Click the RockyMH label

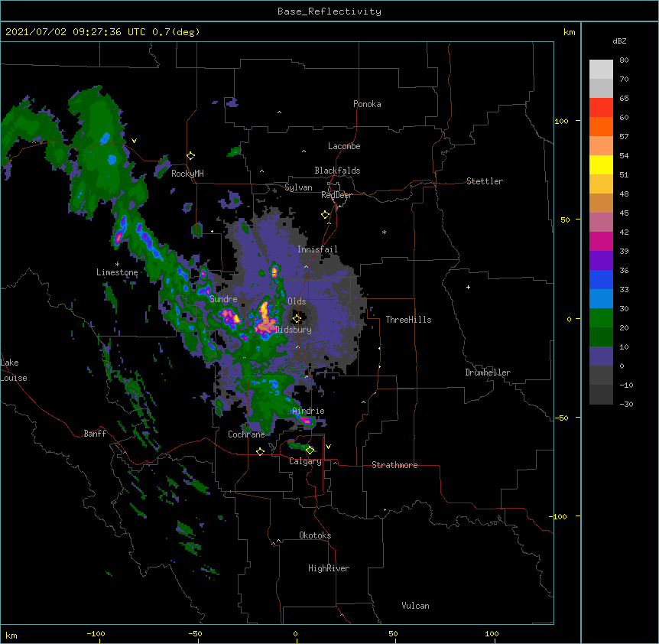[x=187, y=174]
